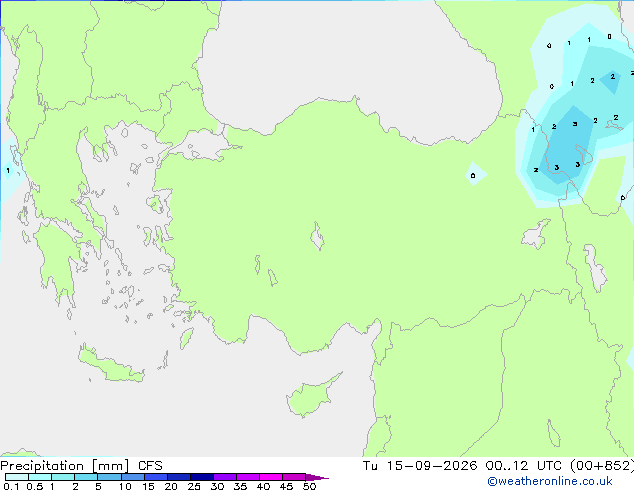Viewport: 634px width, 490px height.
Task: Pick the 15–20 mm legend color swatch
Action: click(x=155, y=477)
